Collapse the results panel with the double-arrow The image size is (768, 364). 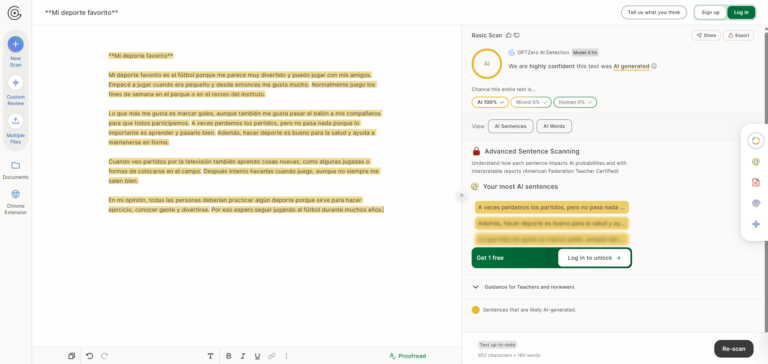[x=461, y=195]
